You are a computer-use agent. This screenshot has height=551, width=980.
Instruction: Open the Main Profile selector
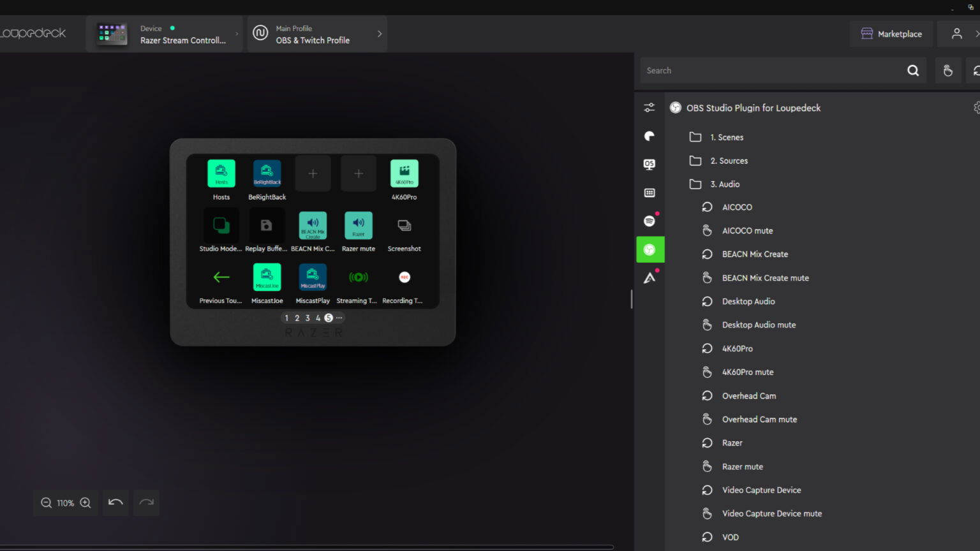tap(317, 34)
